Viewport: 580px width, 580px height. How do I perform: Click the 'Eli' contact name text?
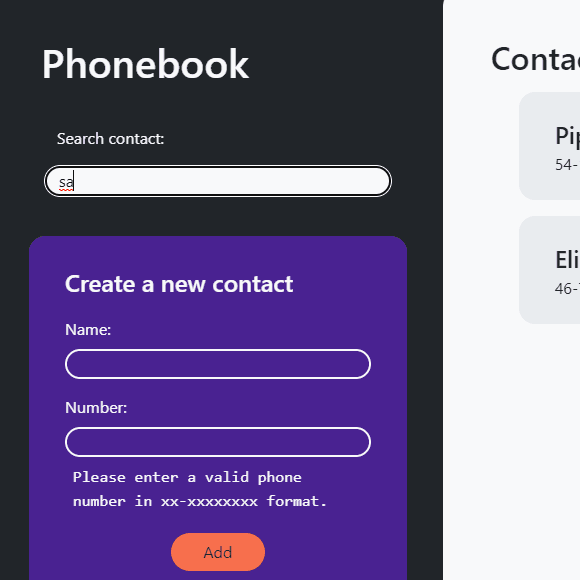[567, 260]
